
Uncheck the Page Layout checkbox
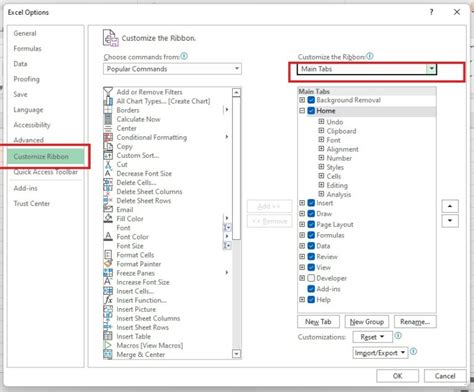pyautogui.click(x=311, y=224)
